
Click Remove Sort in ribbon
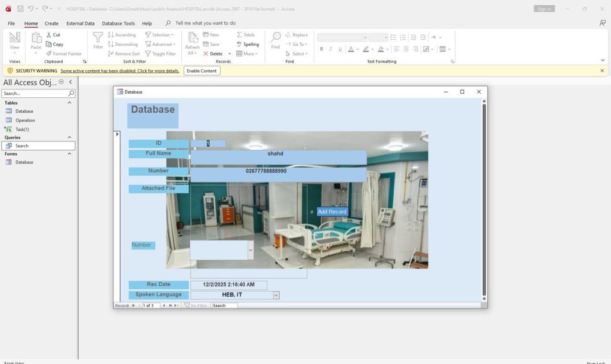124,53
